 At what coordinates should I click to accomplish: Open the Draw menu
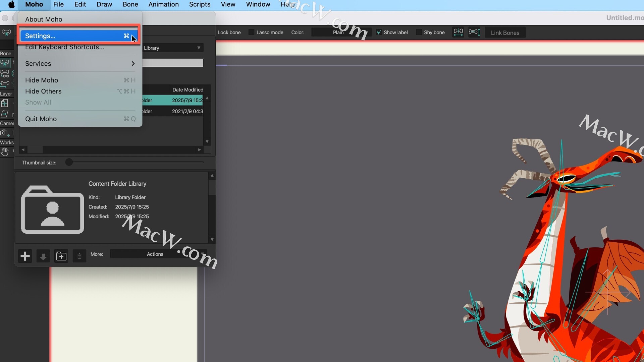104,4
